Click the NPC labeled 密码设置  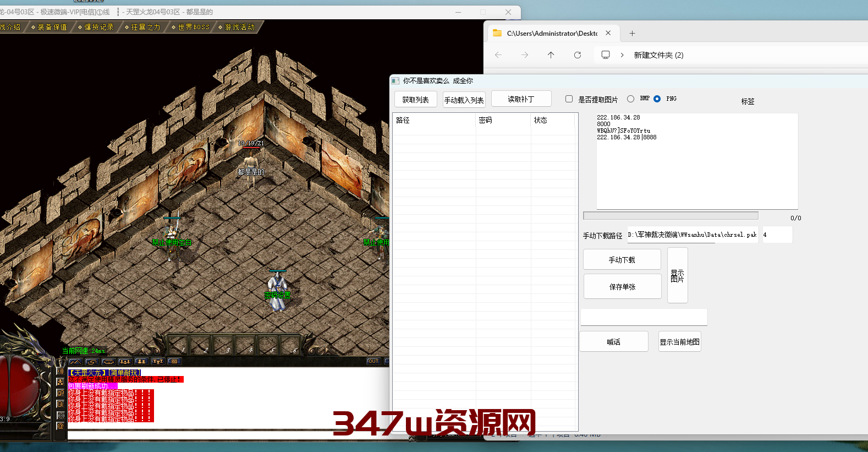[x=277, y=292]
